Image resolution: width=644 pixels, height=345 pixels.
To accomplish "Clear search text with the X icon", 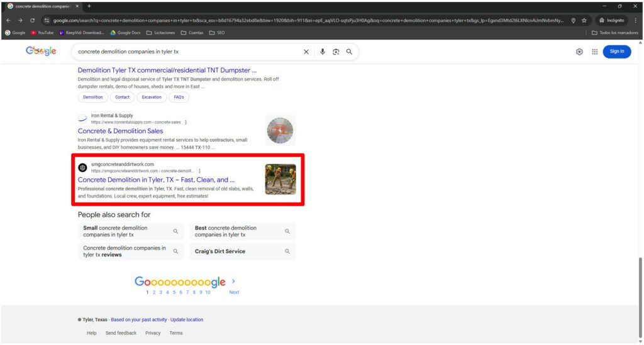I will pos(306,52).
